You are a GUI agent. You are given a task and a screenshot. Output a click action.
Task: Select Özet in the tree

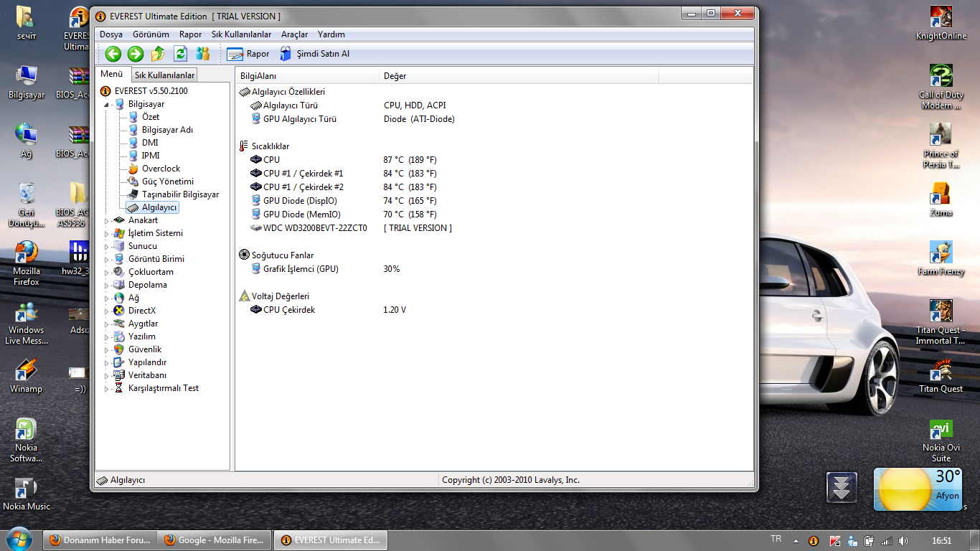pos(150,117)
